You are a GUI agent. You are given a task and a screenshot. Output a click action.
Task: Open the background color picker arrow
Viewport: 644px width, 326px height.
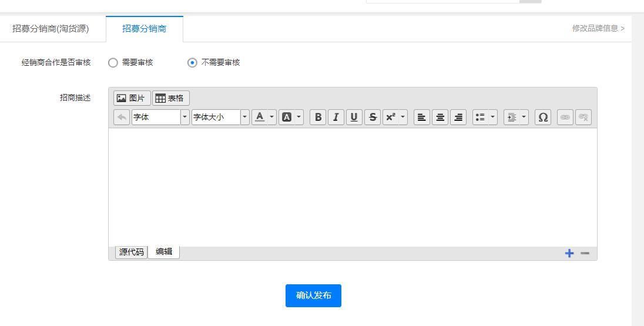click(x=299, y=117)
